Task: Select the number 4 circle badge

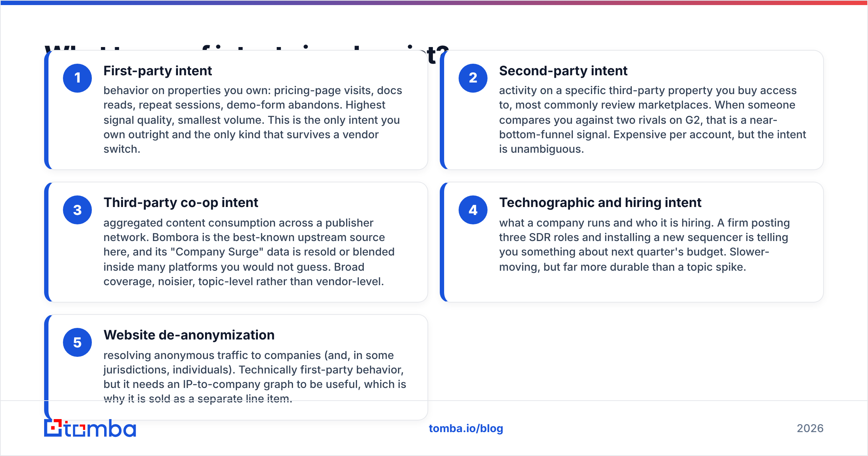Action: pos(473,210)
